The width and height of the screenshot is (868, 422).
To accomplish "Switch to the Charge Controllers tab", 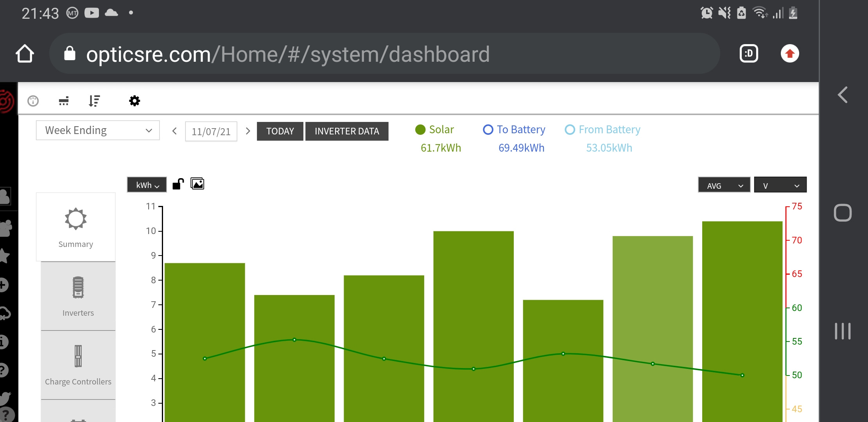I will pos(78,365).
